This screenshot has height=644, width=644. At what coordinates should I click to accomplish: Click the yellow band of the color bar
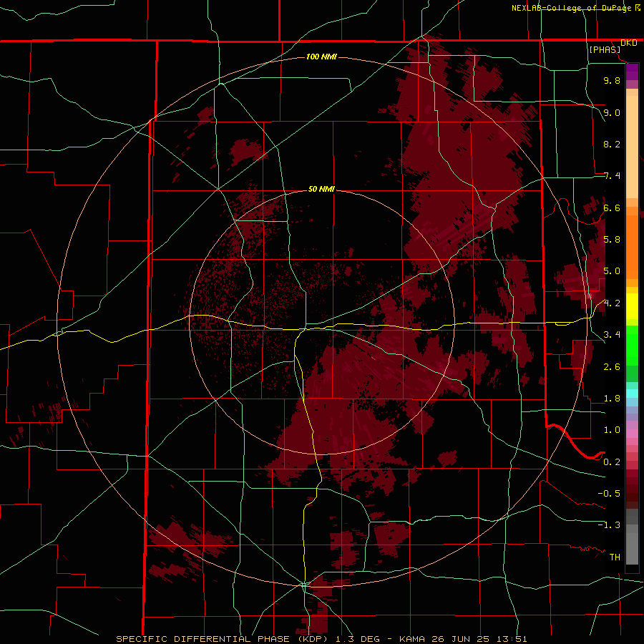click(632, 306)
